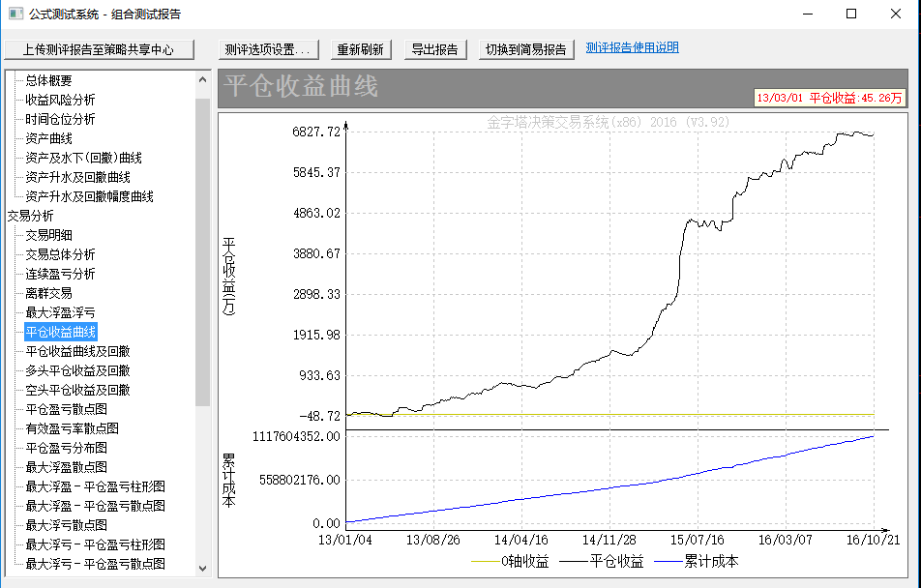
Task: Select 收益风险分析 tree item
Action: tap(60, 100)
